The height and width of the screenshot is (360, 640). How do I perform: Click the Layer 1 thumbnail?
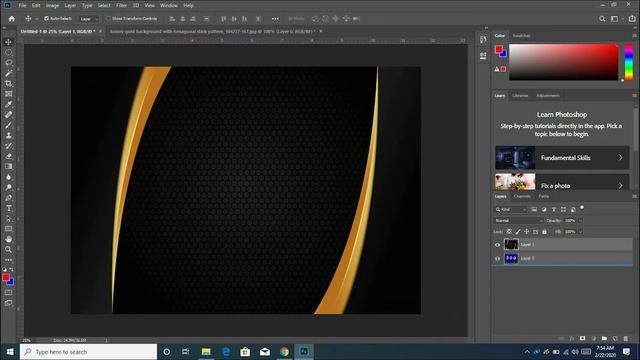click(511, 244)
